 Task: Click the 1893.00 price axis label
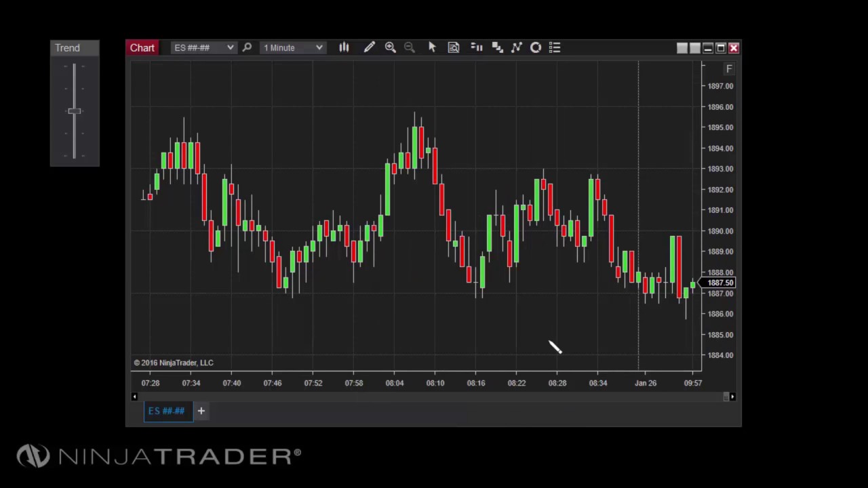pos(720,169)
